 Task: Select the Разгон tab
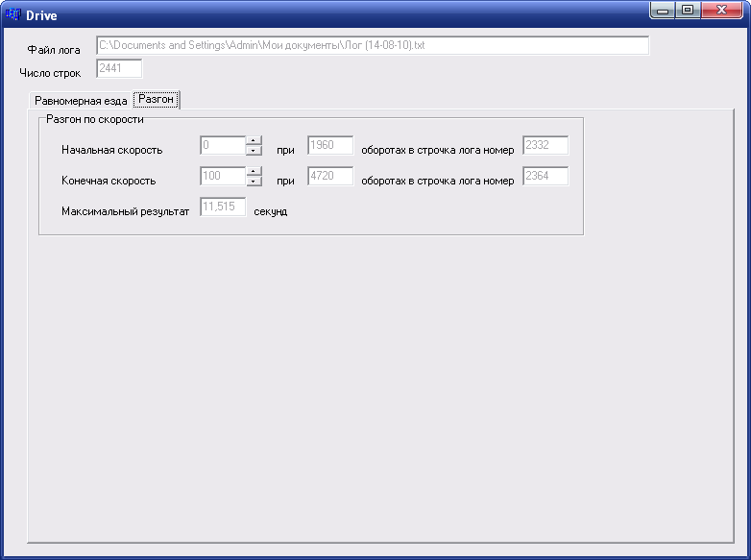coord(157,99)
